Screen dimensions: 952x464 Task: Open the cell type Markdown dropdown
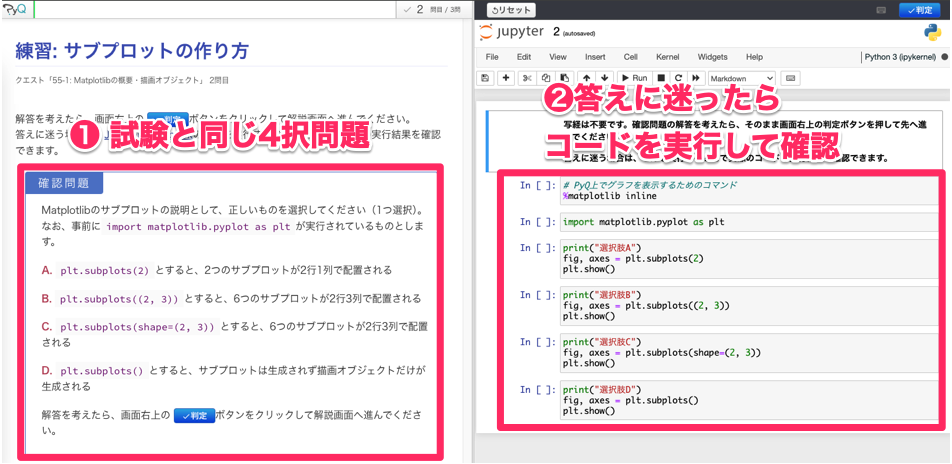tap(742, 78)
